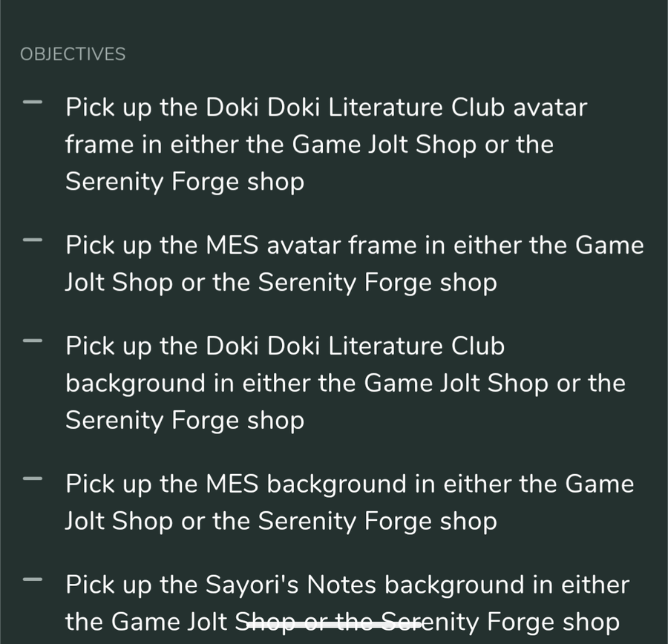The image size is (668, 644).
Task: Click "Game Jolt Shop" in the first objective
Action: click(384, 145)
